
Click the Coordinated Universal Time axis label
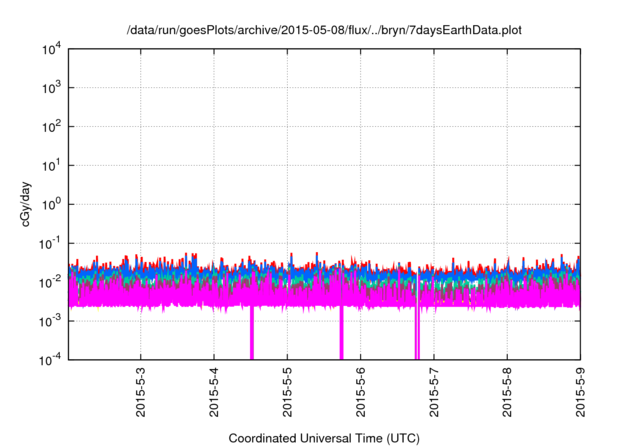[324, 438]
